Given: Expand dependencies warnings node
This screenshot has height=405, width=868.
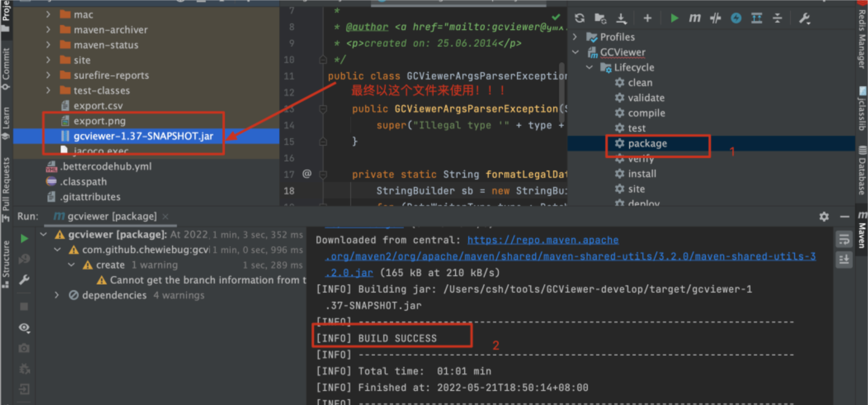Looking at the screenshot, I should (x=57, y=295).
